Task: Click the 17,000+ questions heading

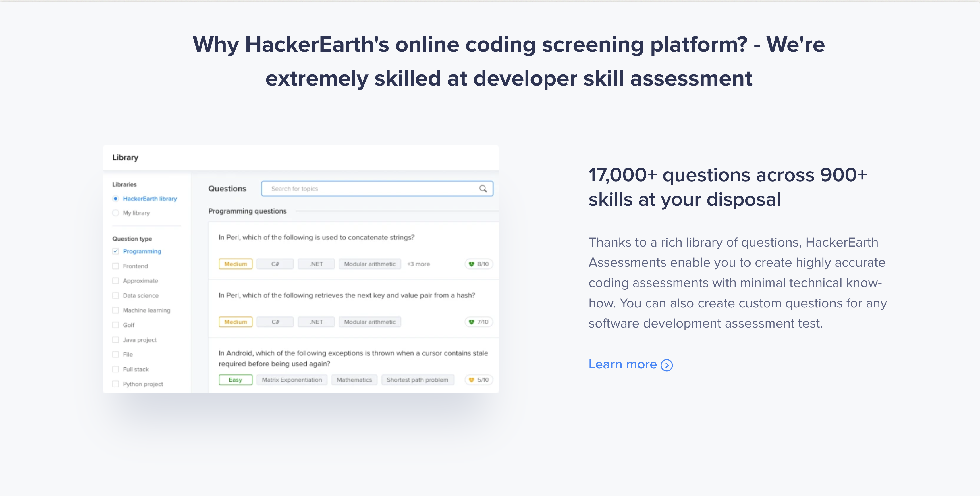Action: coord(728,187)
